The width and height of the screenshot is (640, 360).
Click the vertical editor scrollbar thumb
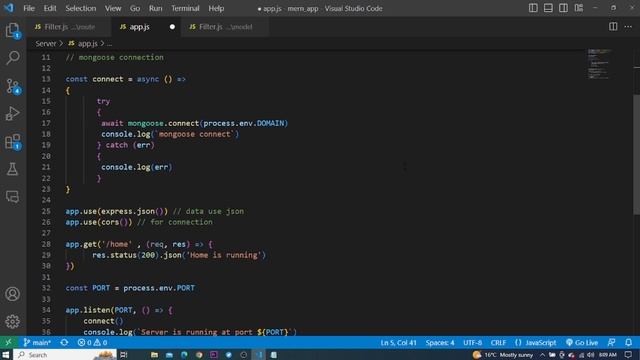(x=637, y=154)
